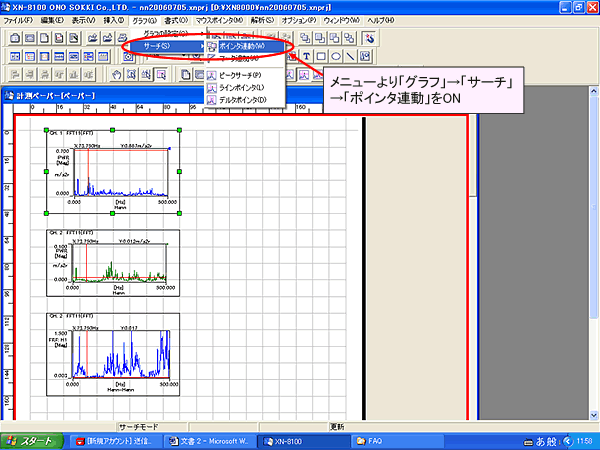Expand the サーチ submenu item
The width and height of the screenshot is (600, 450).
pos(160,46)
